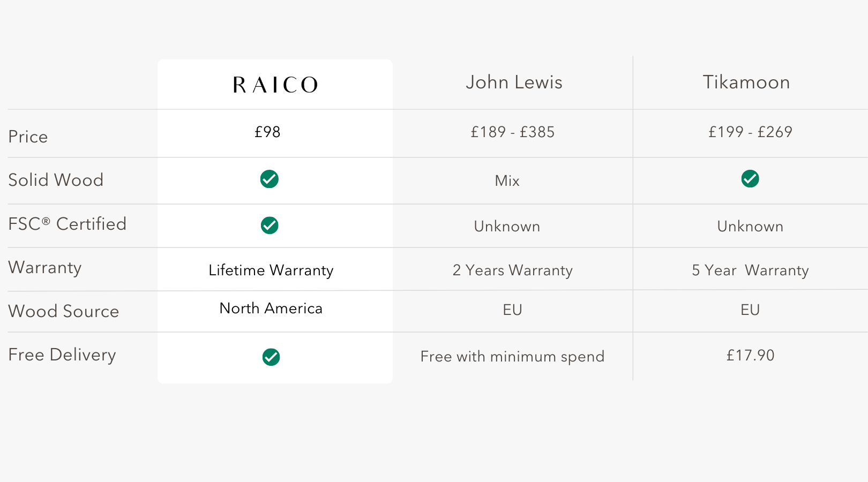Image resolution: width=868 pixels, height=482 pixels.
Task: Select the Tikamoon column header
Action: 746,82
